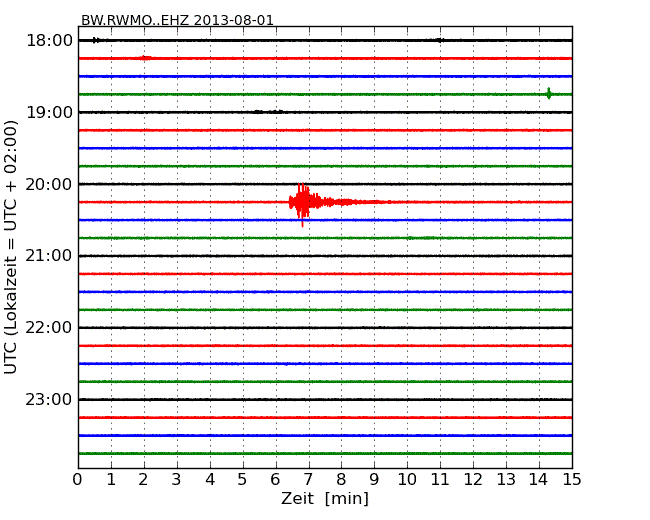Click the x-axis tick label 3
Screen dimensions: 650x520
[x=177, y=480]
